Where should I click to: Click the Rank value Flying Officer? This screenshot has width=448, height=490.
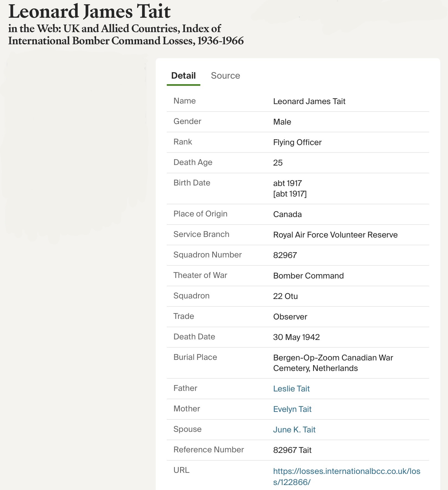click(x=297, y=142)
